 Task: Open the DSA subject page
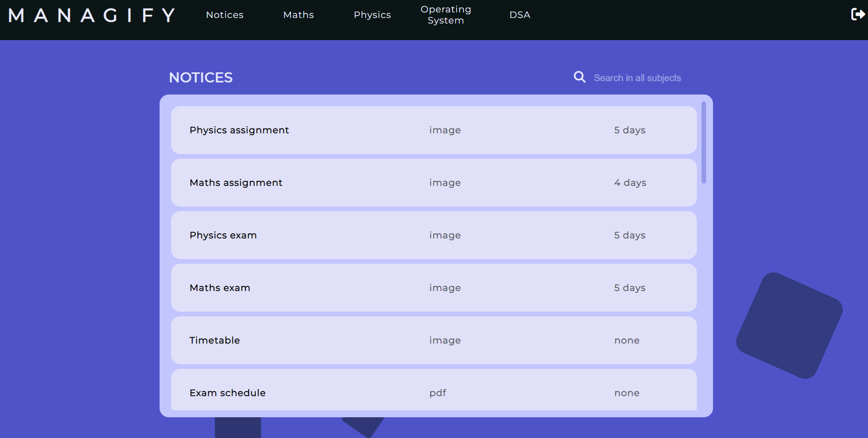(519, 15)
